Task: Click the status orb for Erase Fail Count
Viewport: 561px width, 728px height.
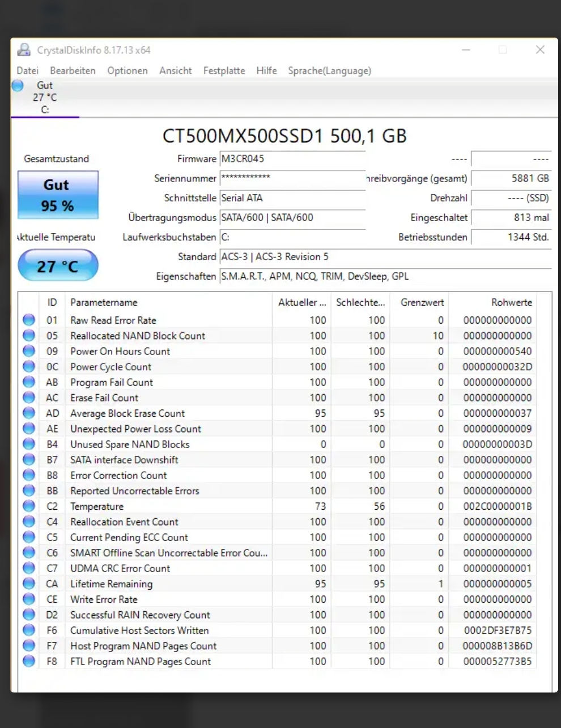Action: coord(29,397)
